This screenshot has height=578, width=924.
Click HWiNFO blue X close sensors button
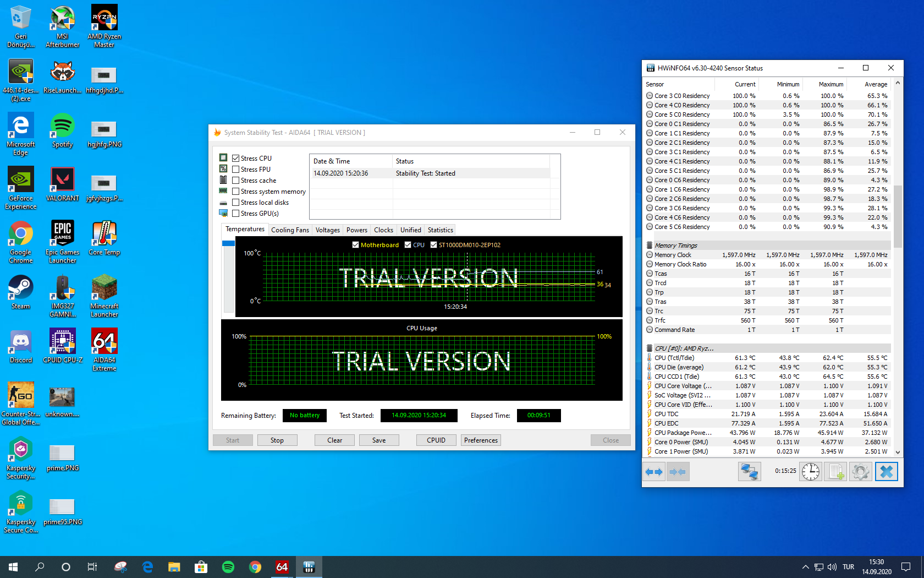[x=886, y=472]
